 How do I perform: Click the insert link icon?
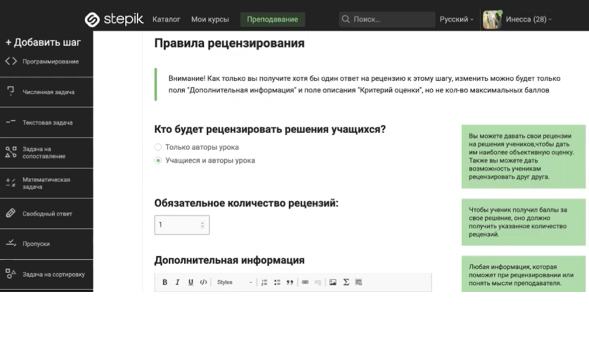tap(305, 282)
